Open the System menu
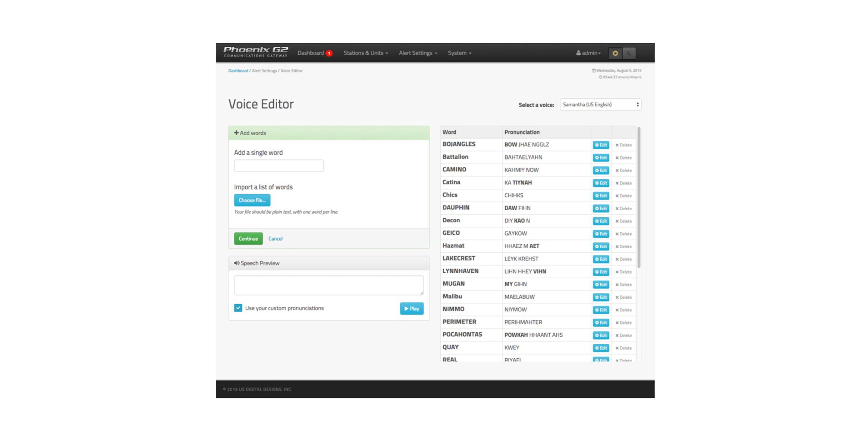 point(459,53)
